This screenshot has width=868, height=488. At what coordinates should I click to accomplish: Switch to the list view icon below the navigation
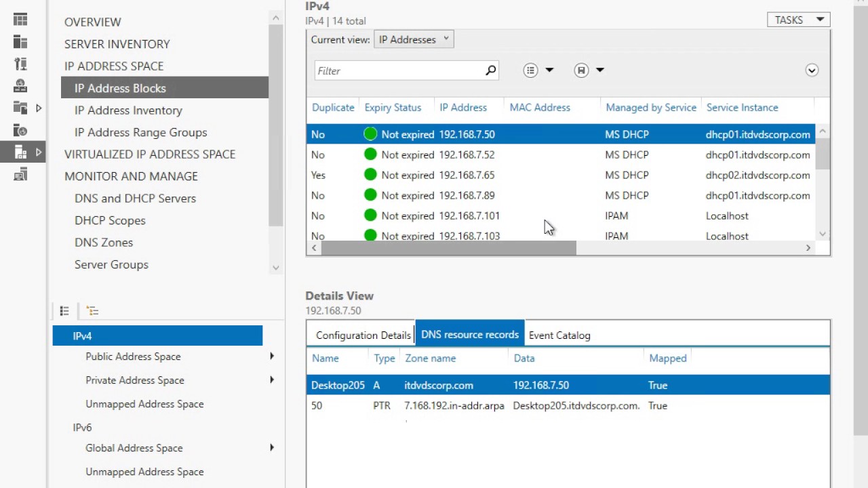[x=64, y=311]
